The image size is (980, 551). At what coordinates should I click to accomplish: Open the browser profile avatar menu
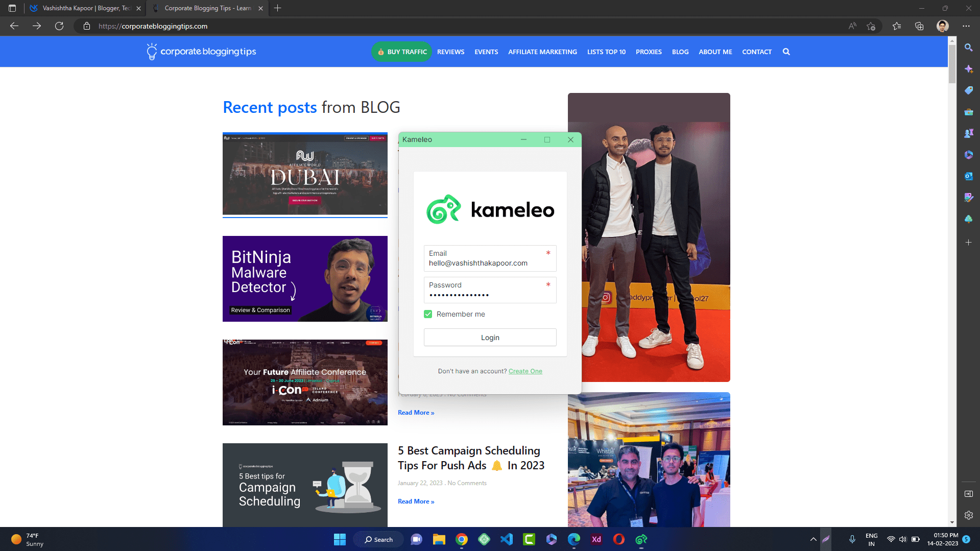(942, 26)
